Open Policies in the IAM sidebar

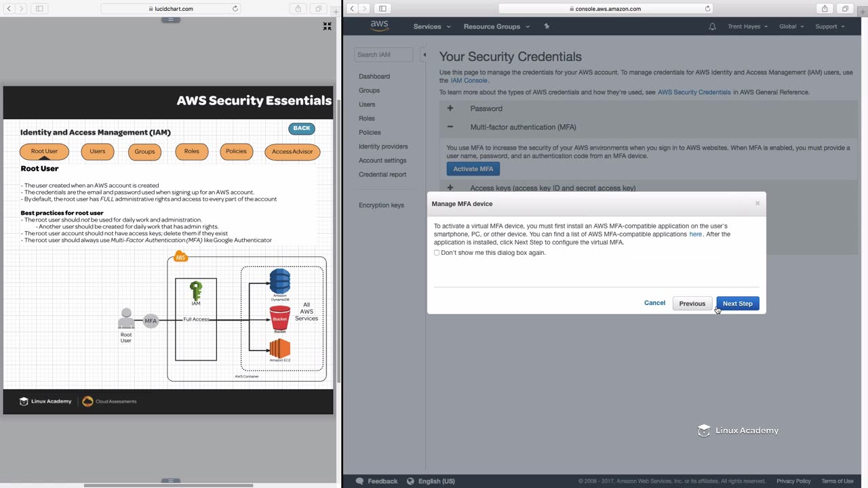coord(370,132)
